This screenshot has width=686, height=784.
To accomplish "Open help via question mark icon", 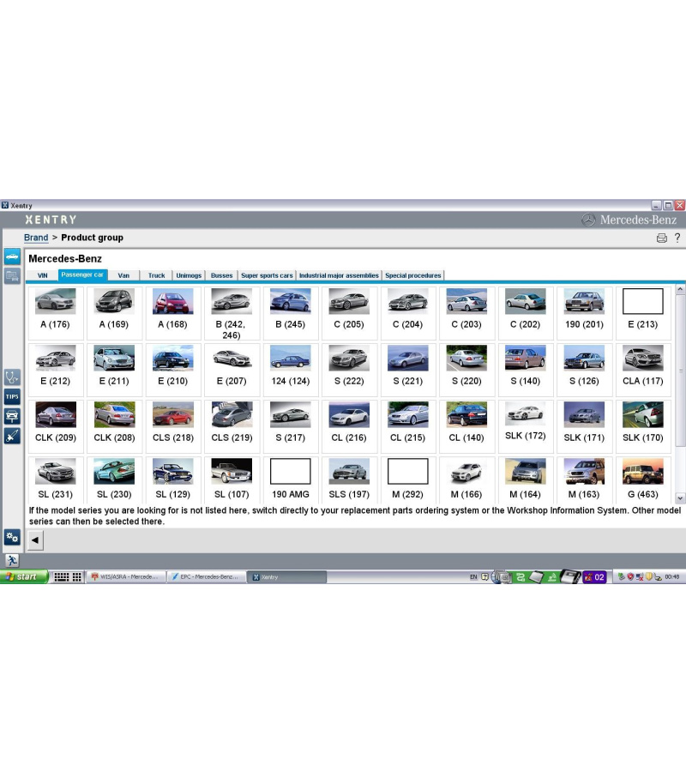I will tap(677, 238).
